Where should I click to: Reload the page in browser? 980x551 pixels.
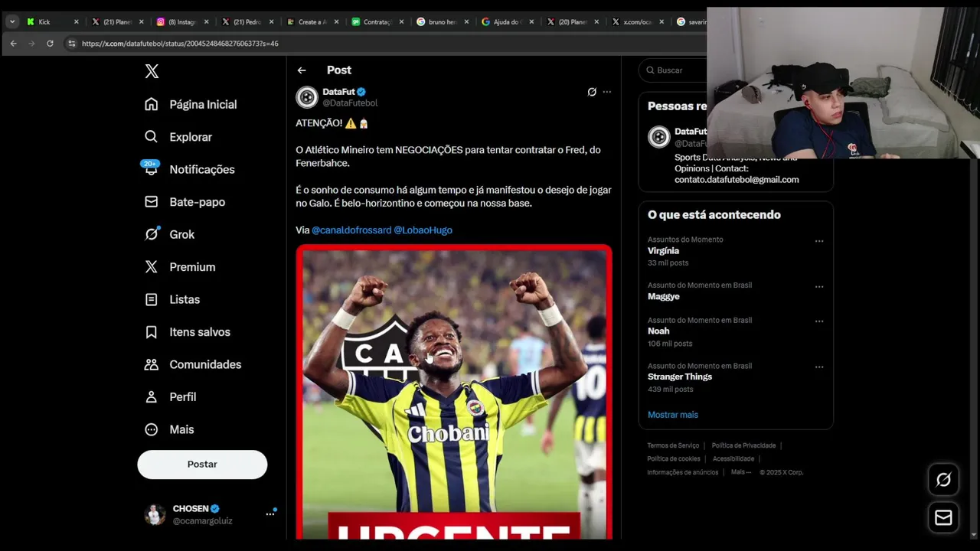pyautogui.click(x=50, y=44)
